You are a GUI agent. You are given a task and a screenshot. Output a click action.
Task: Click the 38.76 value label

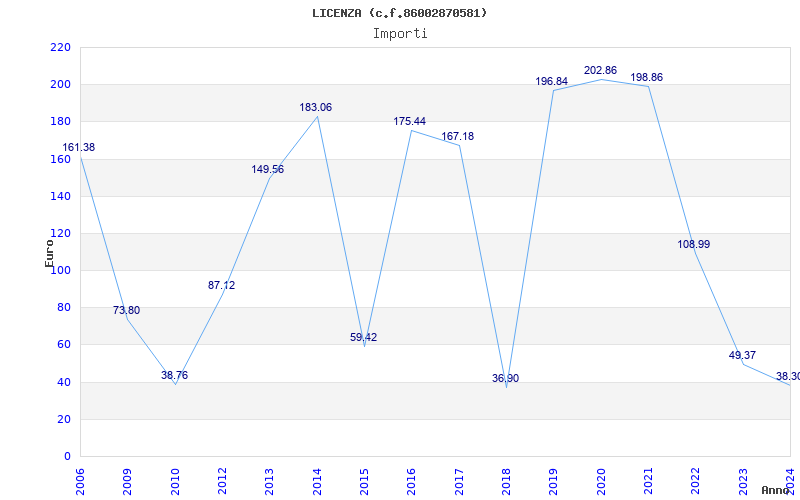[174, 375]
